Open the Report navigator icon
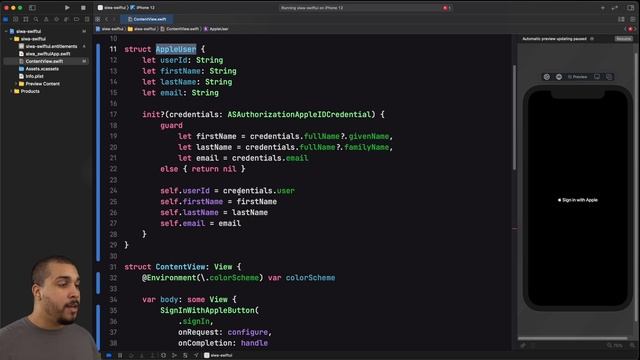This screenshot has height=360, width=640. 87,19
